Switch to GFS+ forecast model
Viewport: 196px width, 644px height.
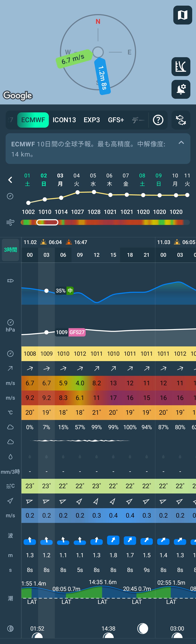(x=116, y=120)
